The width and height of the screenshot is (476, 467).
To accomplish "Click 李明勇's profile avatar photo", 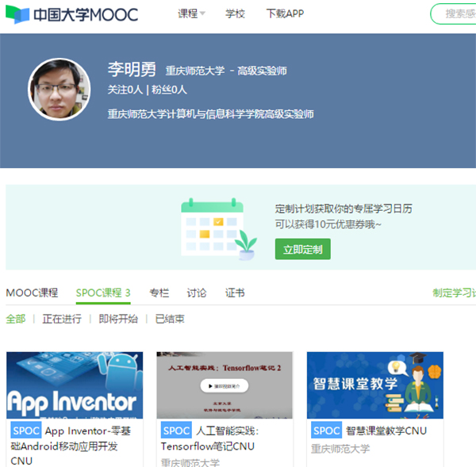I will [x=59, y=90].
